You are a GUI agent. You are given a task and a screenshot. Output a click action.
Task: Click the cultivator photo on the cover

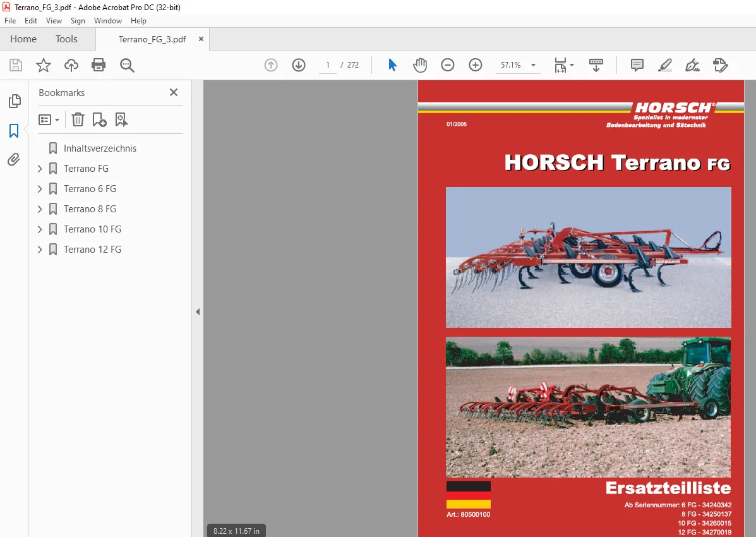(588, 257)
